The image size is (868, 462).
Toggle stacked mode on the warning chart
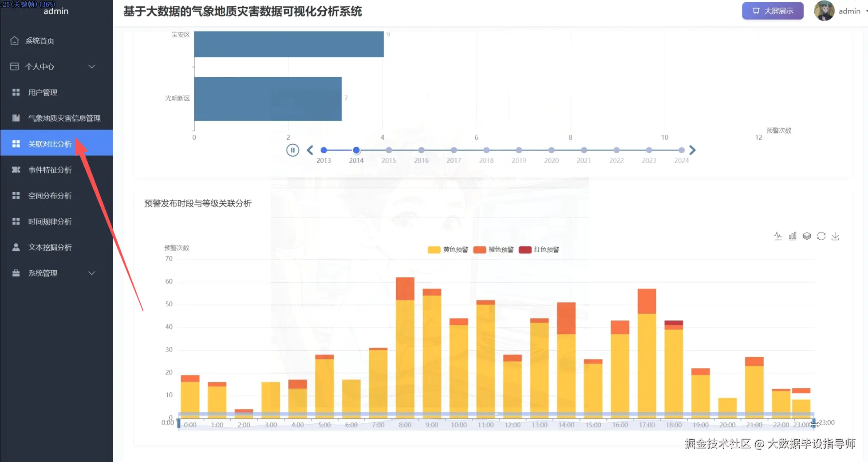coord(807,236)
